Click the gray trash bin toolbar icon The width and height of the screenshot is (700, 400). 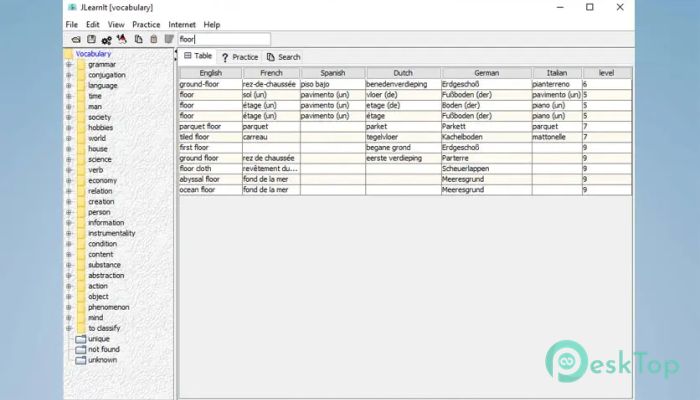pyautogui.click(x=169, y=39)
